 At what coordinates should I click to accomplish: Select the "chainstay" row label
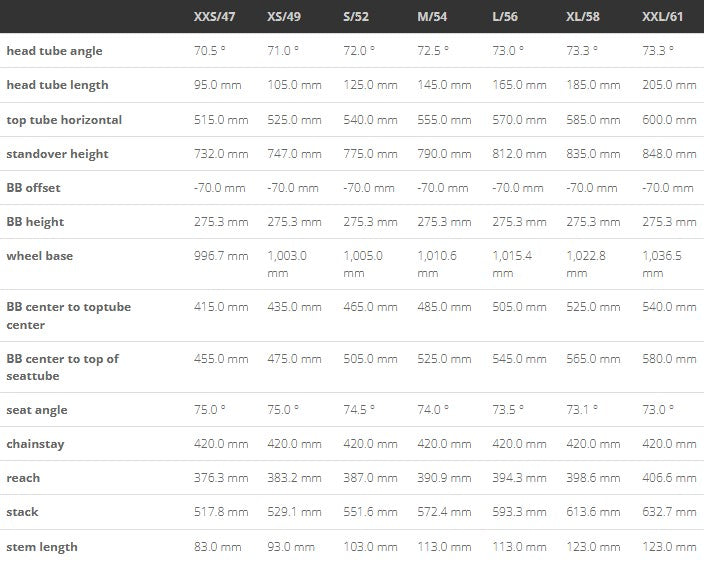coord(35,444)
